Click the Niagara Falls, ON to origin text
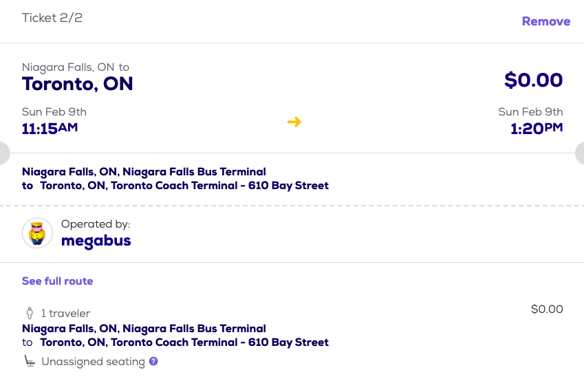Screen dimensions: 584x392 click(76, 67)
